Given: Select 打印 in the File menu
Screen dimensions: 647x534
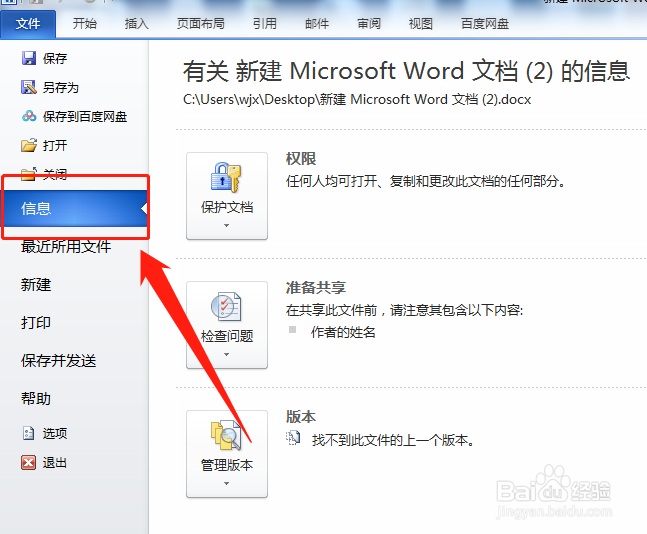Looking at the screenshot, I should tap(36, 323).
